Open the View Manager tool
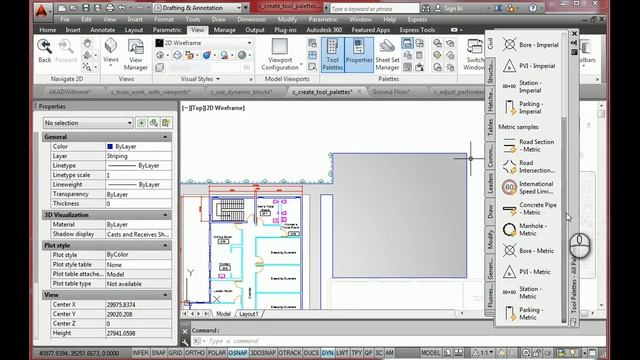This screenshot has width=640, height=360. (136, 55)
